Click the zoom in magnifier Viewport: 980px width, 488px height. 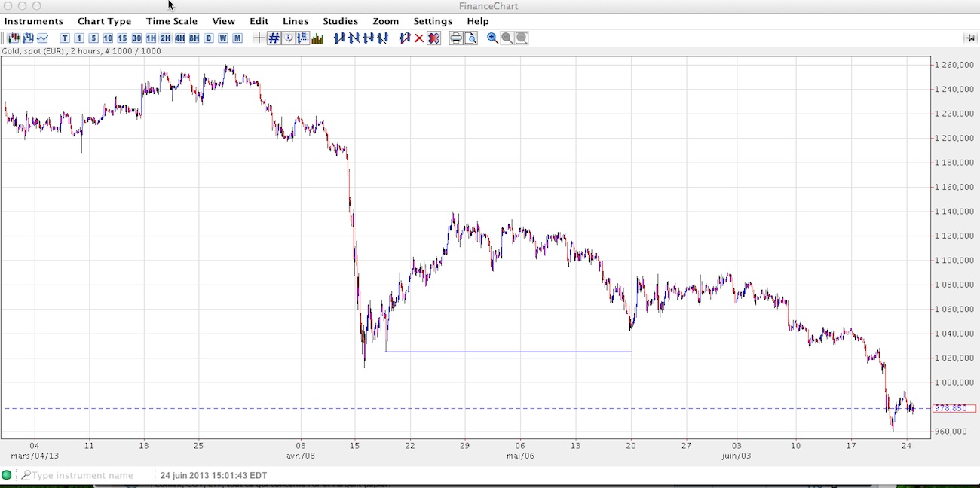point(492,38)
